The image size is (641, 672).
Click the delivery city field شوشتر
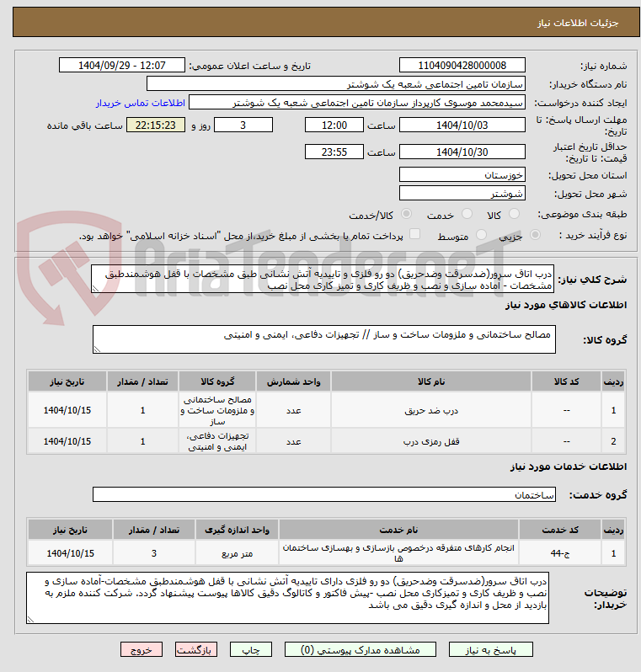(x=462, y=194)
